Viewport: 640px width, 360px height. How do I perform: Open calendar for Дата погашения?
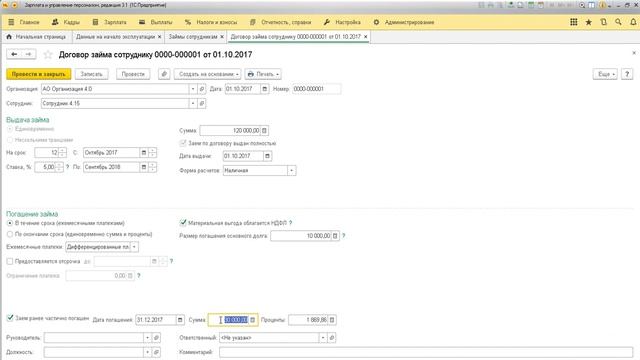click(x=180, y=320)
